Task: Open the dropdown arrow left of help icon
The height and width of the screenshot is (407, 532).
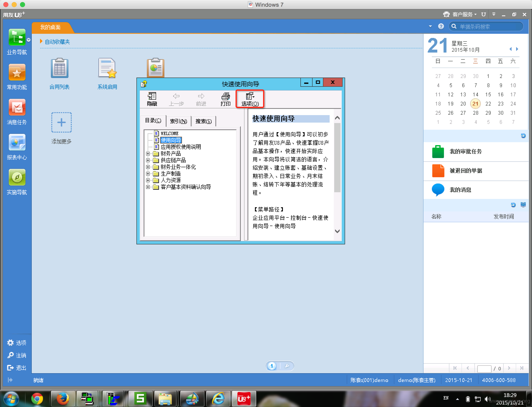Action: [x=430, y=26]
